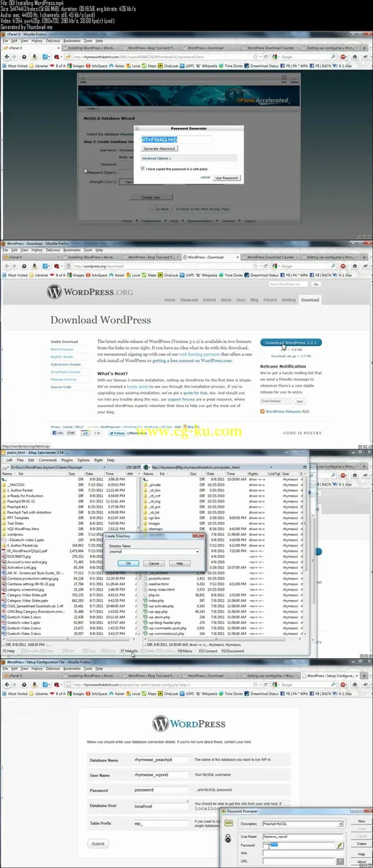
Task: Expand Advanced Options in Password Generator
Action: point(157,158)
